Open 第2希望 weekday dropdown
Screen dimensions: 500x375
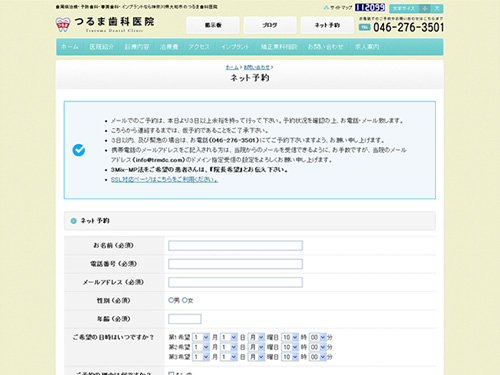(x=257, y=347)
